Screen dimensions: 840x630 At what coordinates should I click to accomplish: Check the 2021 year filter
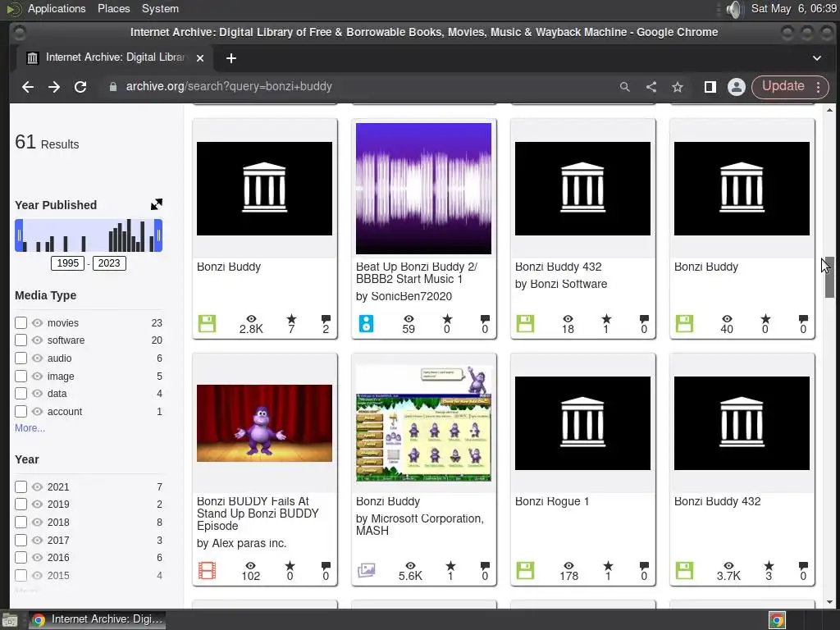(21, 487)
